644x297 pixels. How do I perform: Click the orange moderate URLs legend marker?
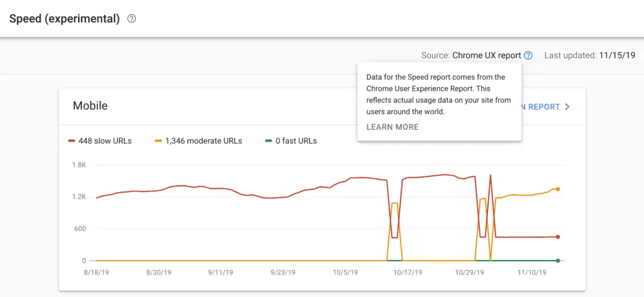[x=158, y=141]
